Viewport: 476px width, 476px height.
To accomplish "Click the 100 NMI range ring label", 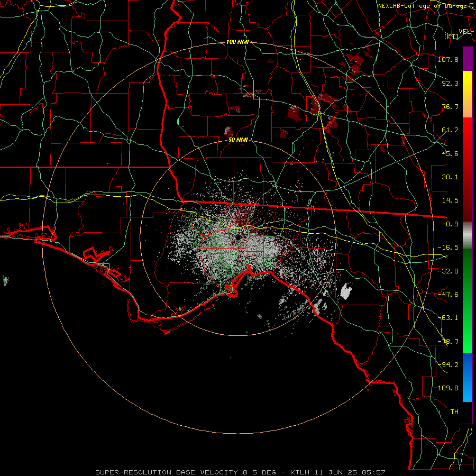I will click(x=237, y=42).
